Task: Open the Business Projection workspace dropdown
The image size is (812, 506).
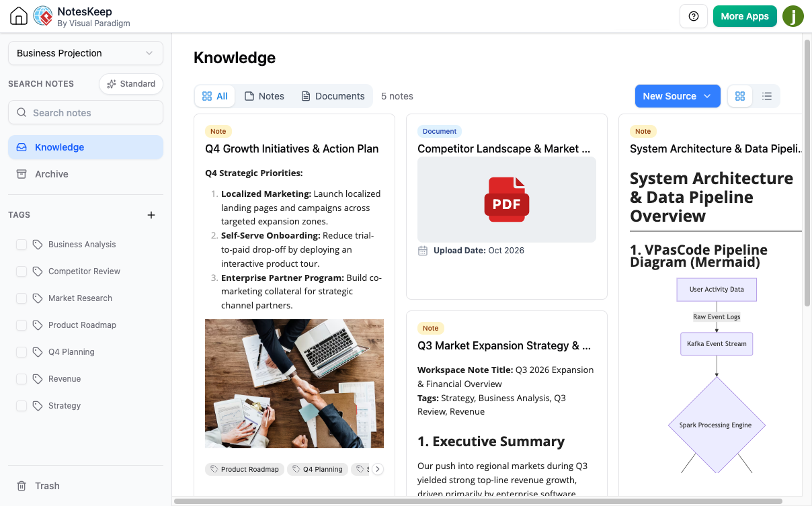Action: click(x=85, y=53)
